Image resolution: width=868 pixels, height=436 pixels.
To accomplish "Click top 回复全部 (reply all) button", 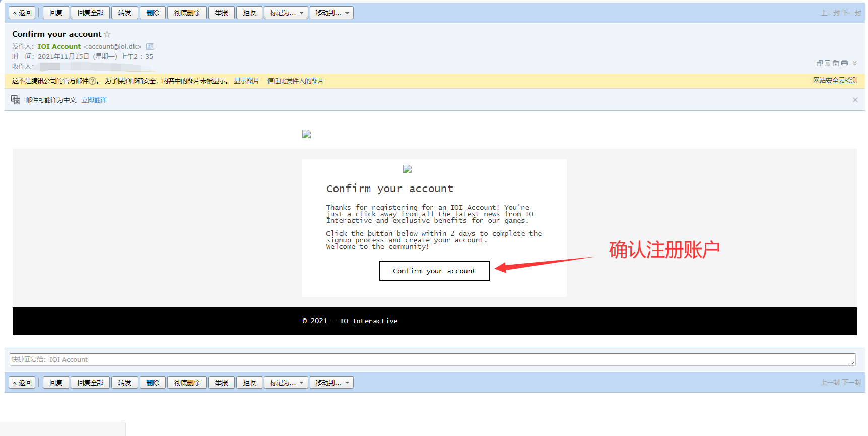I will 90,13.
